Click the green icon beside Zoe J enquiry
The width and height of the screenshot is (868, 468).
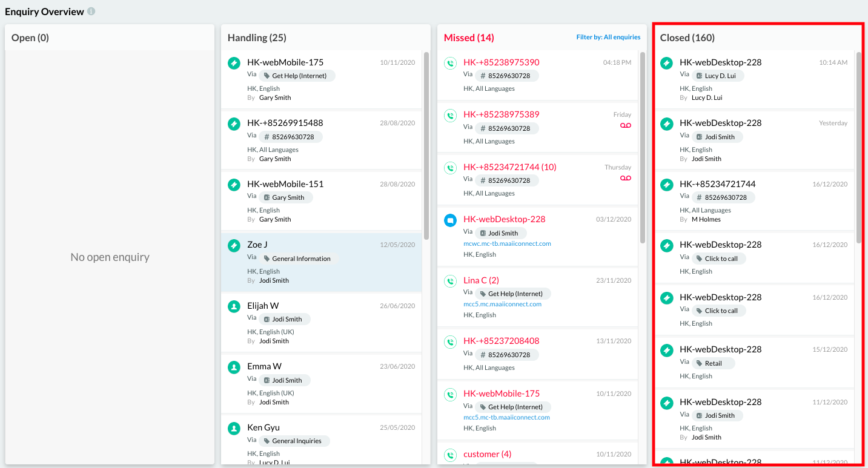(x=234, y=245)
